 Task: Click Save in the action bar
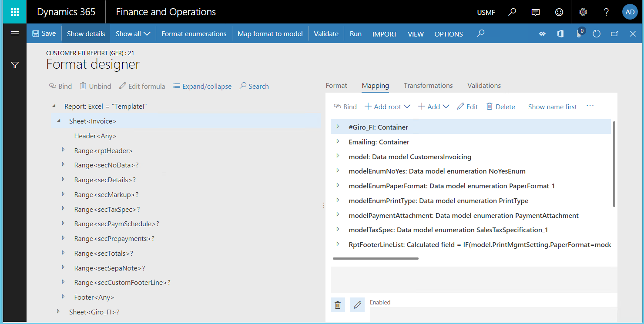tap(44, 33)
